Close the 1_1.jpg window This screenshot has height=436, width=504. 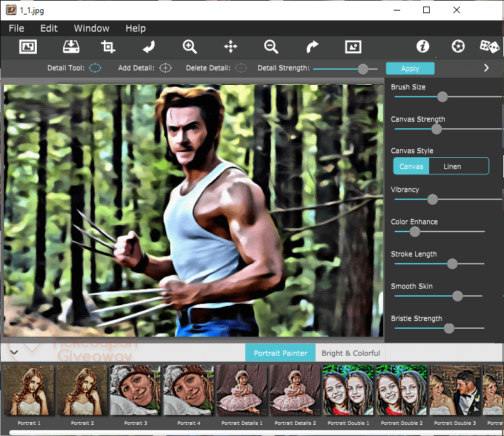coord(457,10)
